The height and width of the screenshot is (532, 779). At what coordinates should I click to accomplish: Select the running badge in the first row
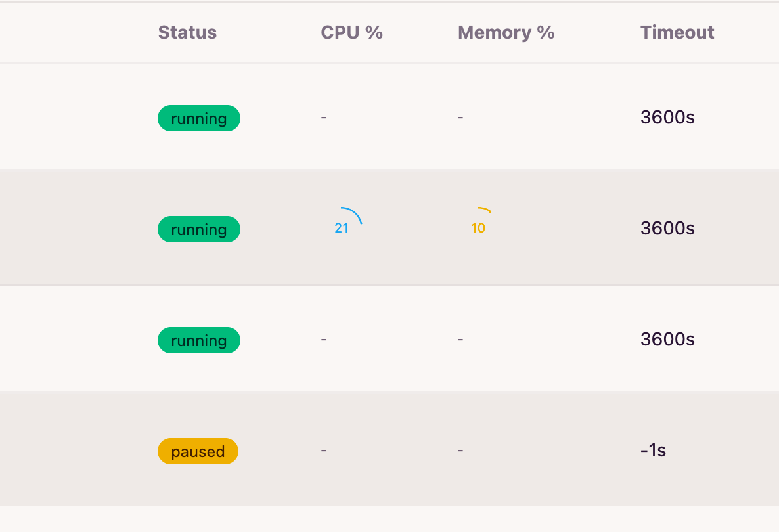point(199,118)
